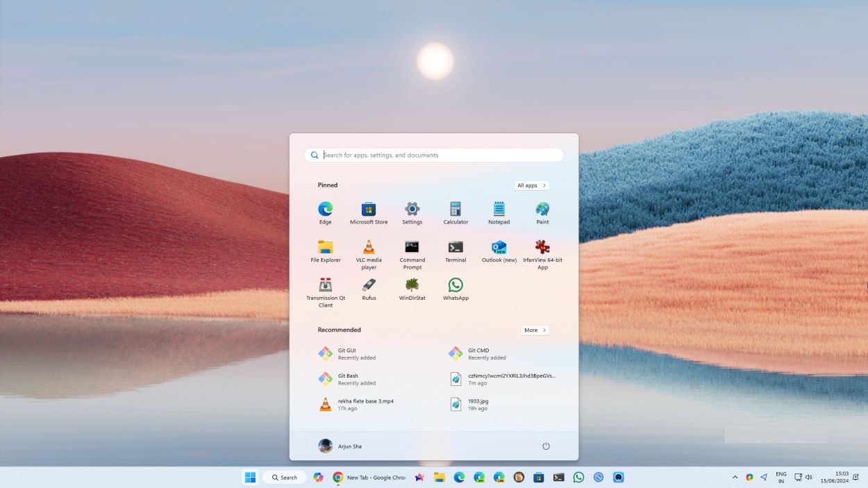Open Outlook (new)
Viewport: 868px width, 488px height.
click(x=499, y=249)
